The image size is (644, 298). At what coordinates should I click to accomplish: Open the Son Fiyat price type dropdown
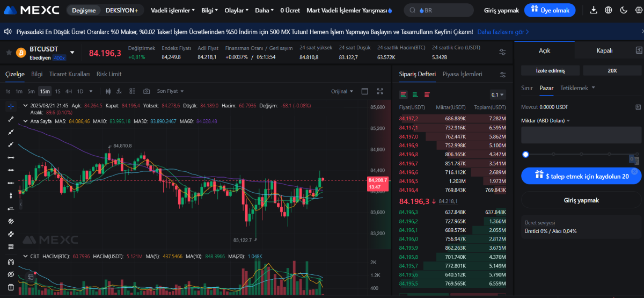point(170,91)
